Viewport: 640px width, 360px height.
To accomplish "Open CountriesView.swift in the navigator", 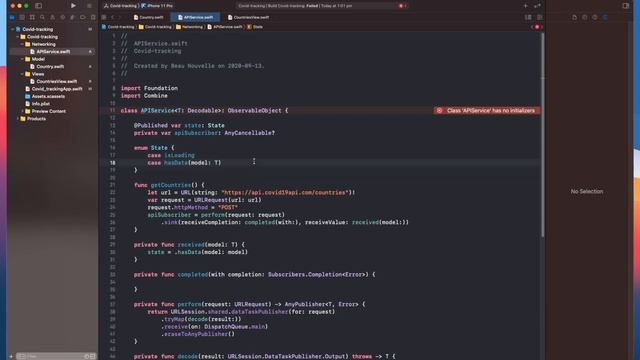I will coord(56,81).
